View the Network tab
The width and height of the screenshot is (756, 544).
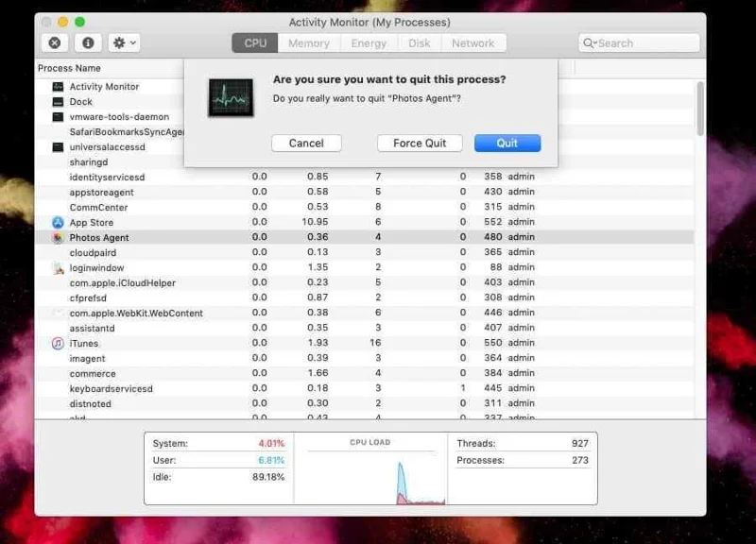click(474, 42)
